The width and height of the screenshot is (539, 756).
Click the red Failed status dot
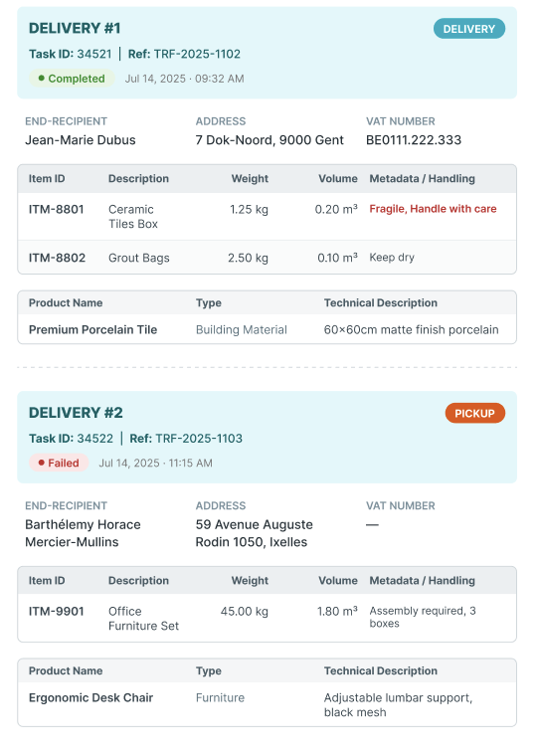42,463
